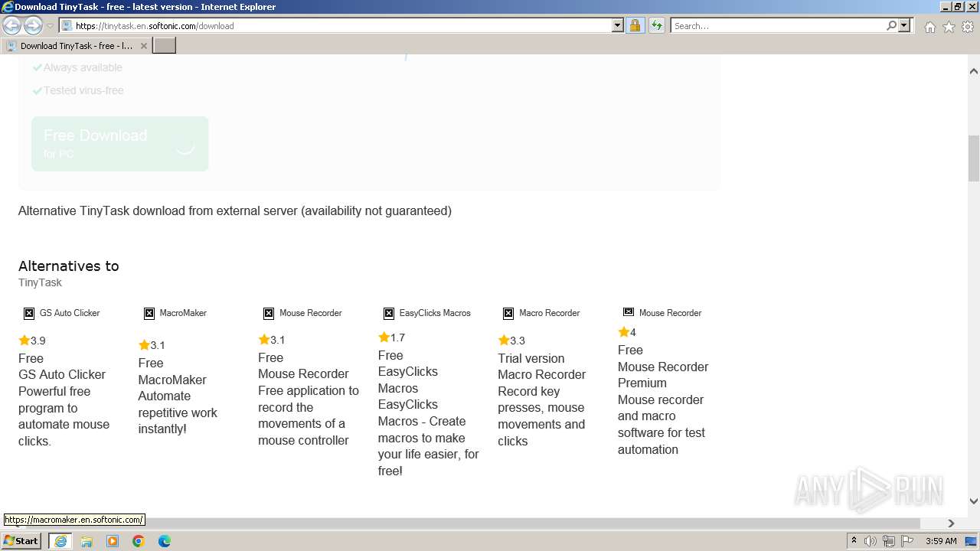Click the scroll up arrow
The height and width of the screenshot is (551, 980).
point(973,71)
